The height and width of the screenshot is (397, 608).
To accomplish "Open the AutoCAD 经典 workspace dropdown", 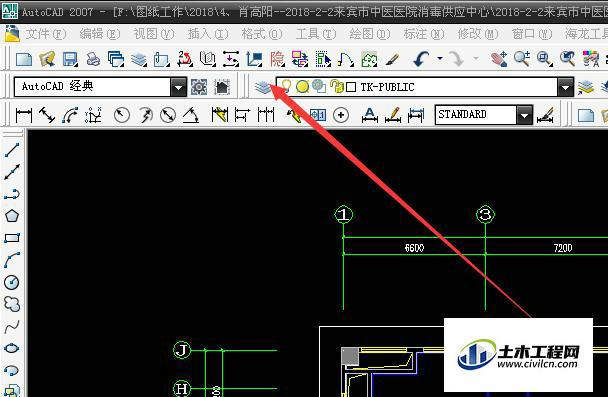I will (178, 87).
